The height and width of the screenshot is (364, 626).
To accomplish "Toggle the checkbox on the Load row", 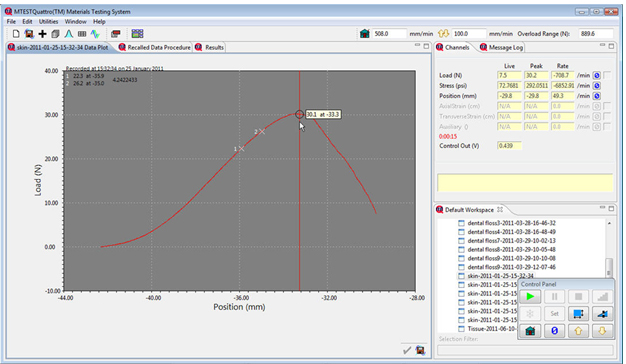I will click(607, 75).
